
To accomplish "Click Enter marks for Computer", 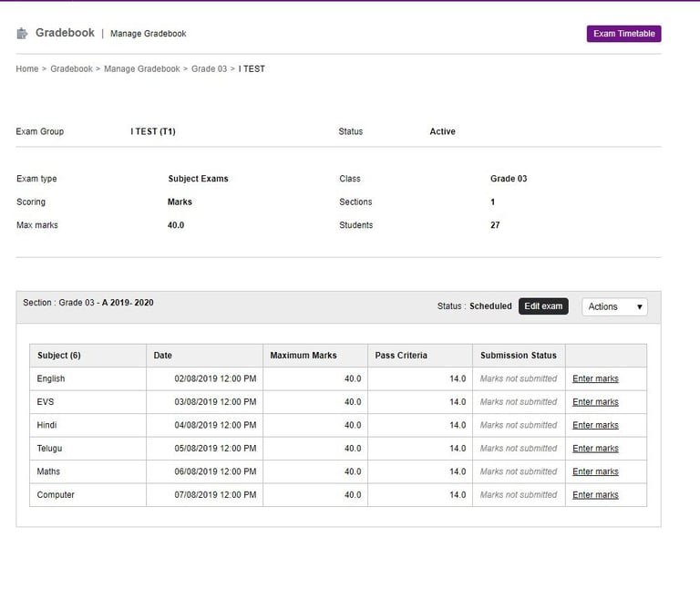I will click(x=595, y=495).
